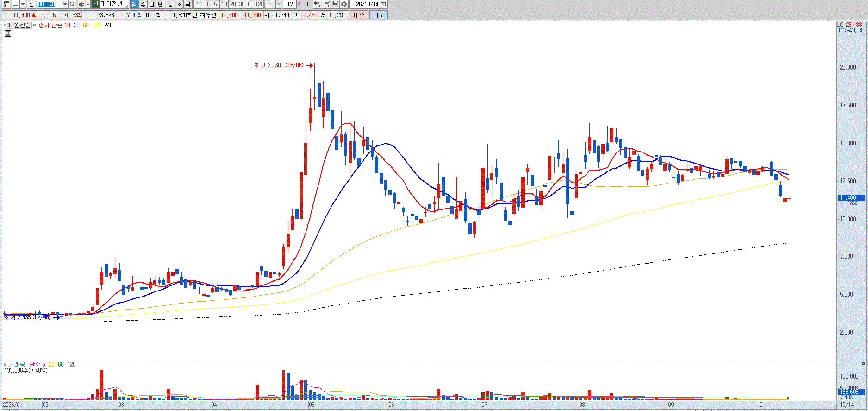The height and width of the screenshot is (411, 868).
Task: Click the 11,400 current price tag on axis
Action: [851, 197]
